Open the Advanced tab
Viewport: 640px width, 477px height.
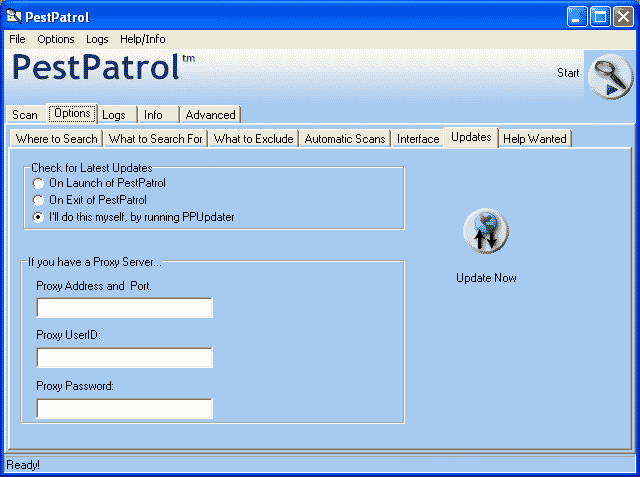(211, 115)
